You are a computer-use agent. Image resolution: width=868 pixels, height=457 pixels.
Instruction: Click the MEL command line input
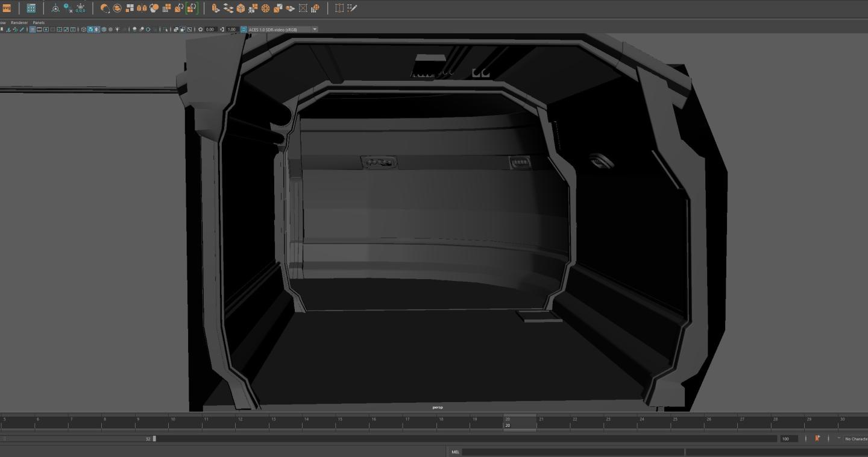coord(573,452)
